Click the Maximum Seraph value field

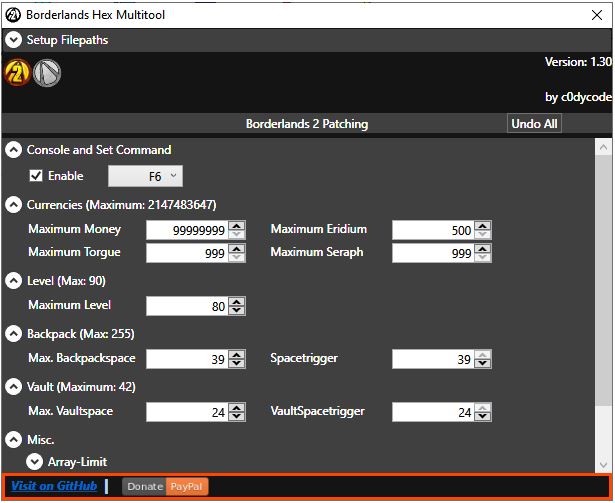coord(433,253)
